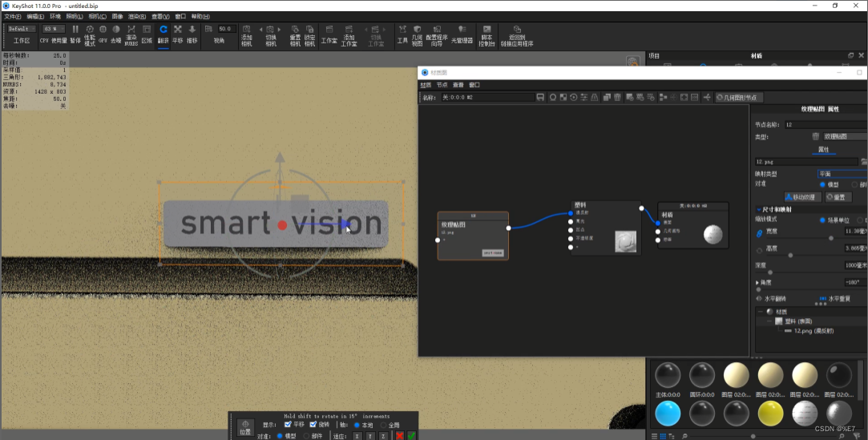This screenshot has height=440, width=868.
Task: Click the folder icon beside 12.png field
Action: (x=864, y=162)
